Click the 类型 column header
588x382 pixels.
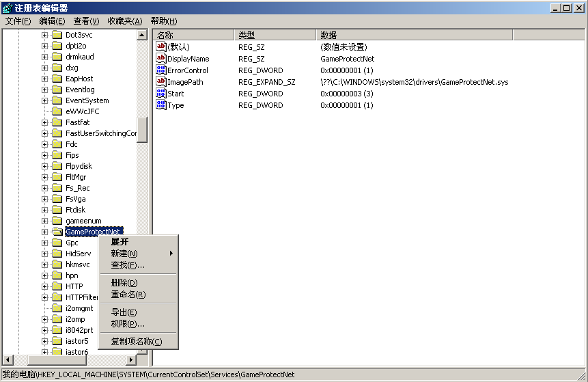tap(275, 35)
